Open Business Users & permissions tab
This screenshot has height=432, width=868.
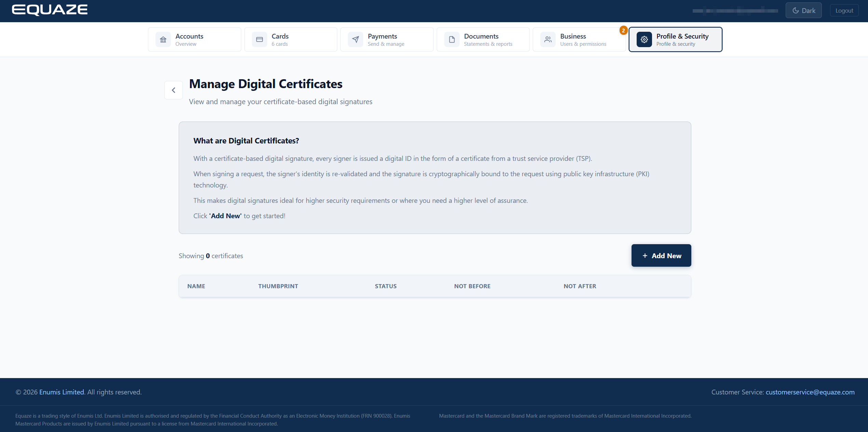[x=579, y=40]
